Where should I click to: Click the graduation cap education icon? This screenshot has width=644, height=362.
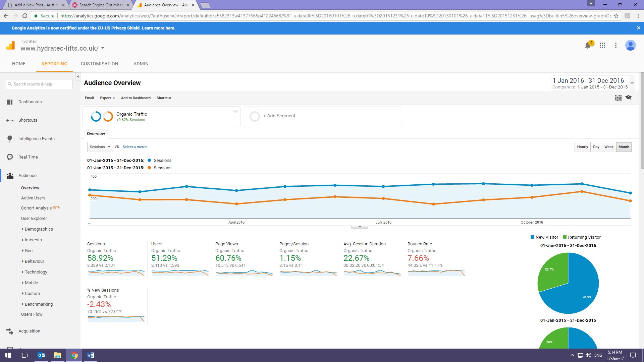click(x=629, y=98)
